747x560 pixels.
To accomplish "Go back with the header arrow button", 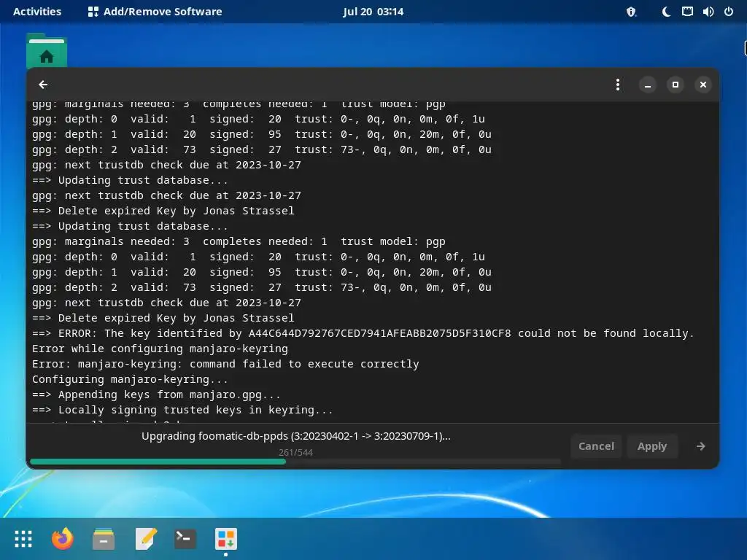I will (x=43, y=85).
